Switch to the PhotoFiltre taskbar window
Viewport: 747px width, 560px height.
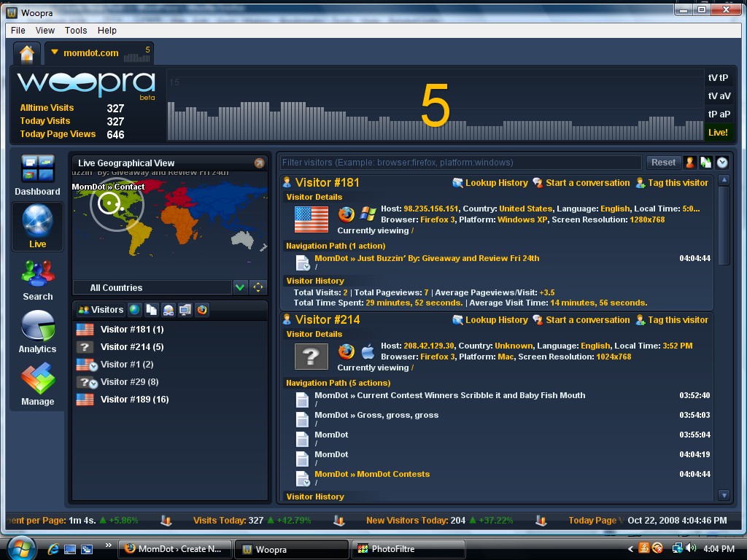(x=407, y=549)
